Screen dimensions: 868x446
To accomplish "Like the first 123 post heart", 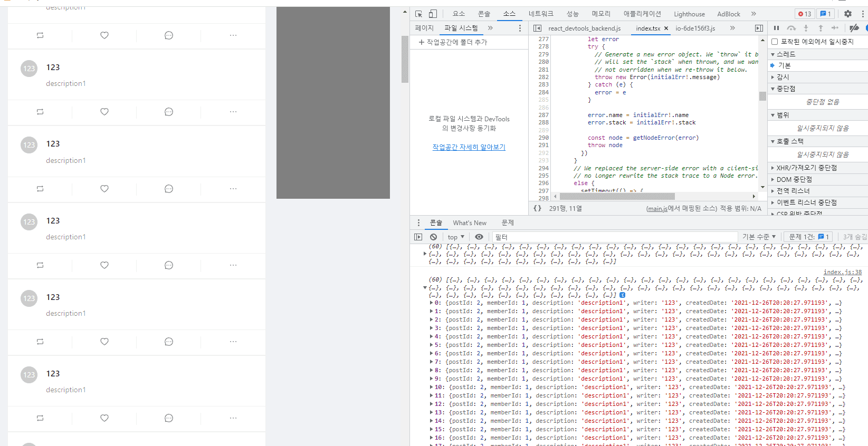I will [x=104, y=112].
